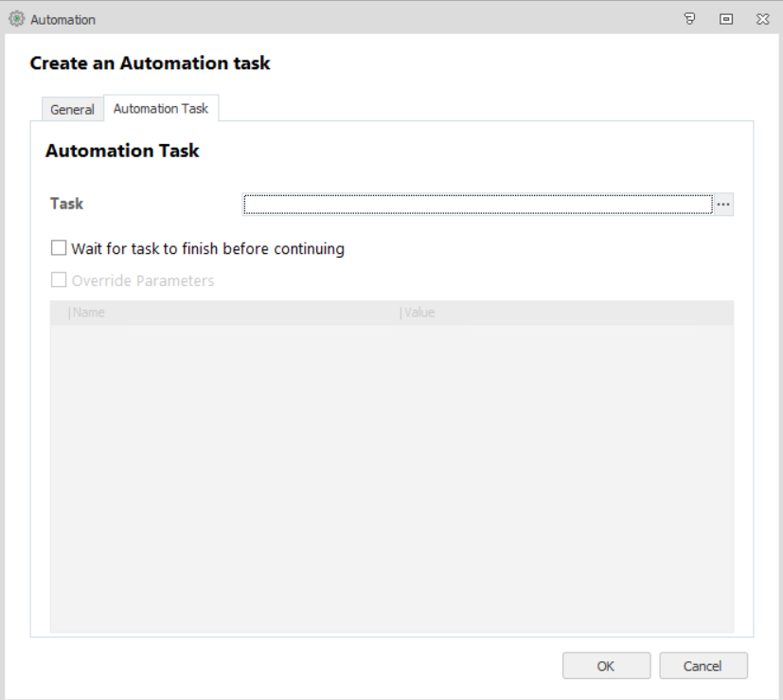Image resolution: width=783 pixels, height=700 pixels.
Task: Maximize the Automation dialog window
Action: pos(726,19)
